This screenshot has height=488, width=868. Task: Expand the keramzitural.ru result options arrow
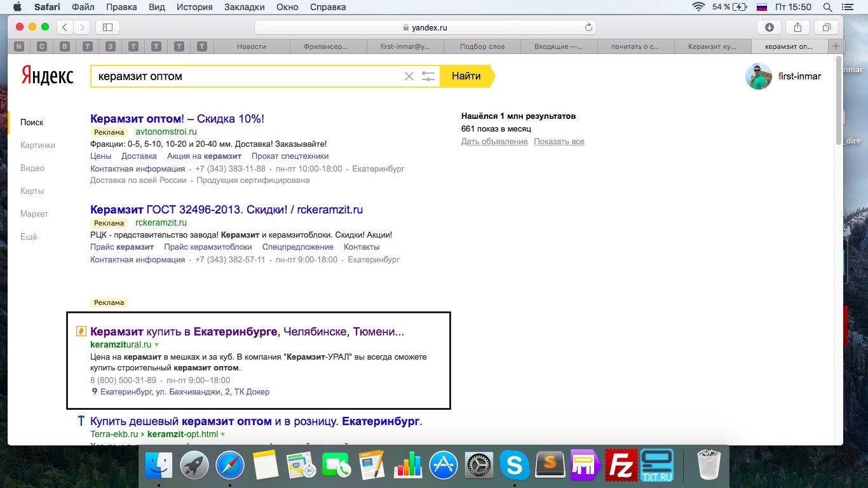[x=157, y=344]
